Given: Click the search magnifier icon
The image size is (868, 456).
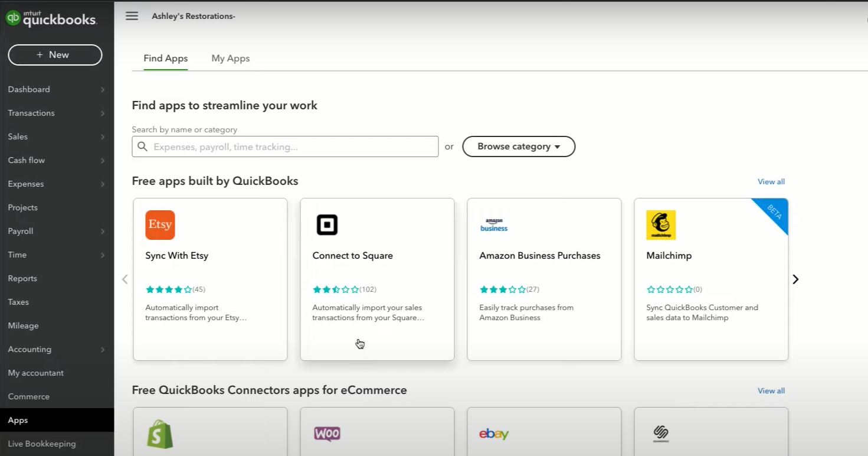Looking at the screenshot, I should (142, 146).
